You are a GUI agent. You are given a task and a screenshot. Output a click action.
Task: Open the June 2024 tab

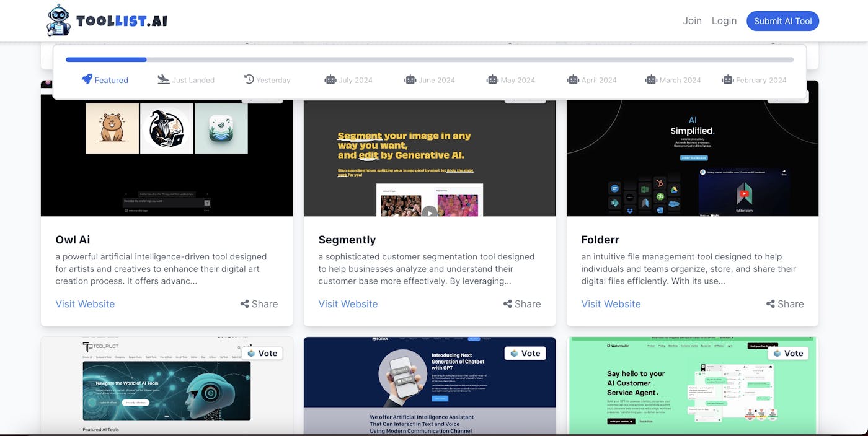pyautogui.click(x=436, y=79)
